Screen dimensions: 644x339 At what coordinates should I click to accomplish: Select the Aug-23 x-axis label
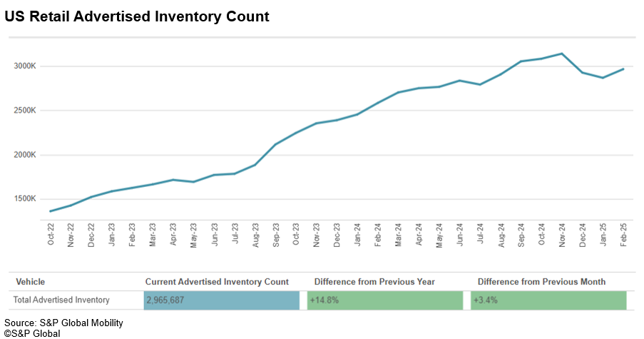(x=255, y=235)
